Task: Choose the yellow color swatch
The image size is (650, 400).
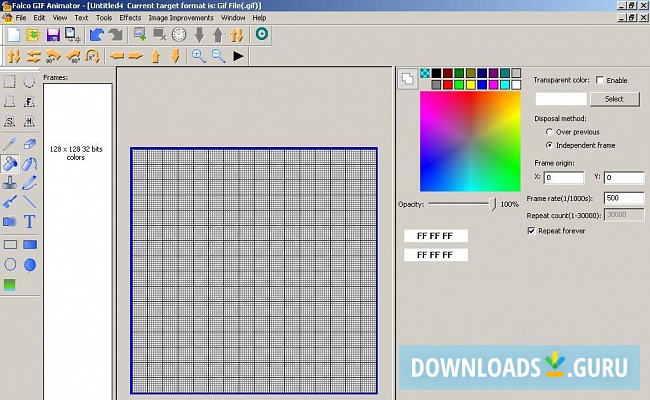Action: 471,85
